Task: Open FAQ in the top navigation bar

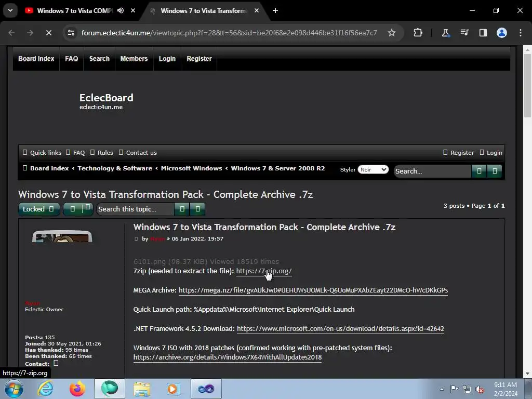Action: (72, 59)
